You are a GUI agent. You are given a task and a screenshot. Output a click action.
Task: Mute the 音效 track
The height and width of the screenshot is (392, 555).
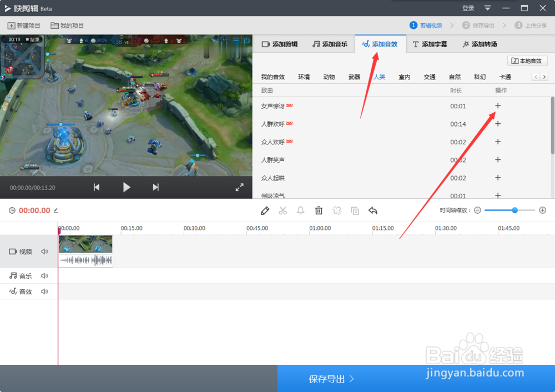pos(44,292)
